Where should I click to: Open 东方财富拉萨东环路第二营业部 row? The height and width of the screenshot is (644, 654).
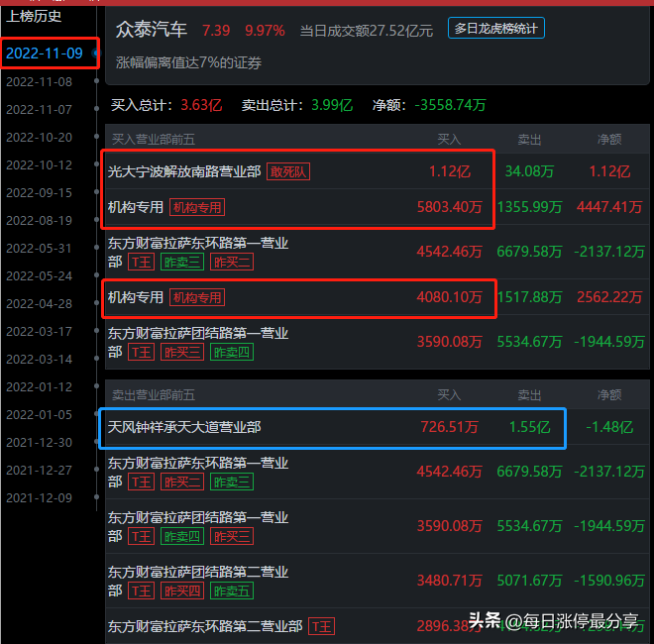pyautogui.click(x=378, y=625)
